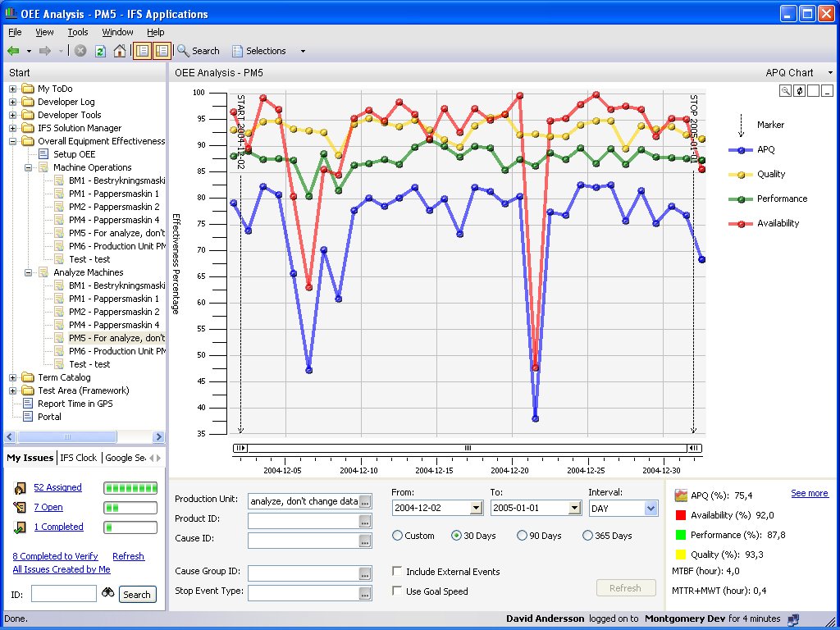Click the Search magnifier toolbar button
Screen dimensions: 840x630
coord(199,51)
